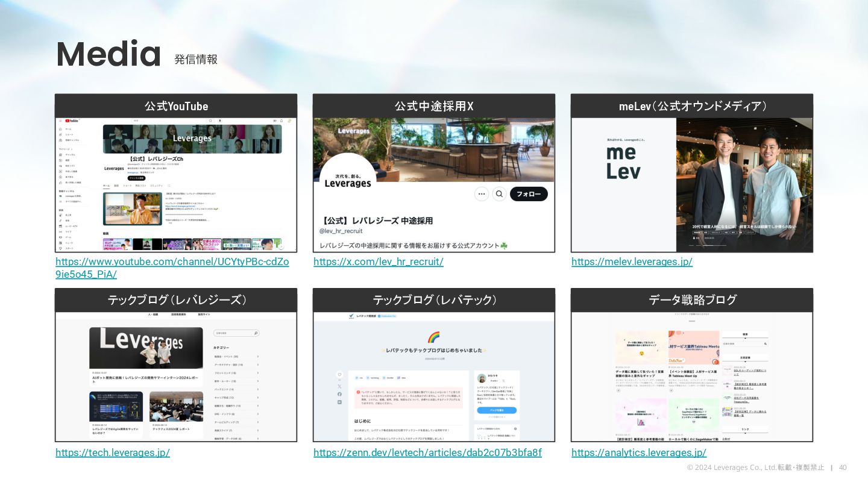Click the three-dot more icon on X profile

click(482, 194)
